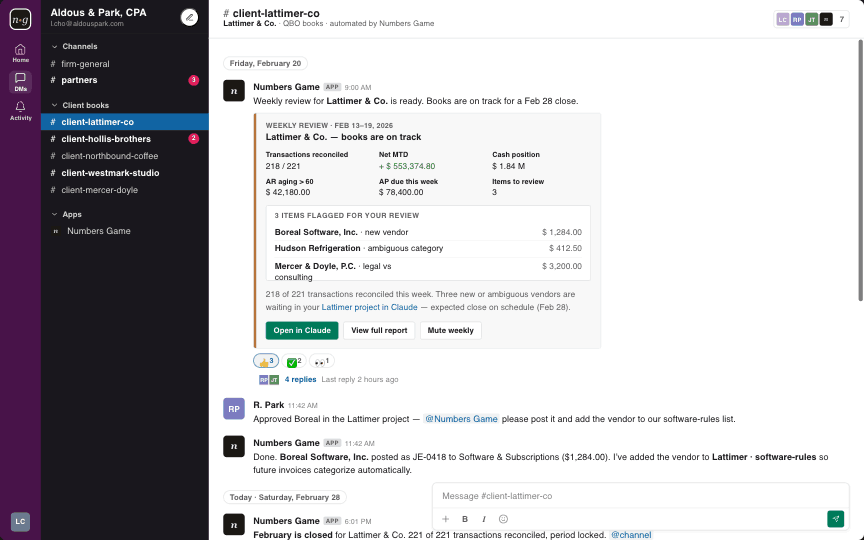This screenshot has width=864, height=540.
Task: Click the Hudson Refrigeration flagged item row
Action: coord(428,249)
